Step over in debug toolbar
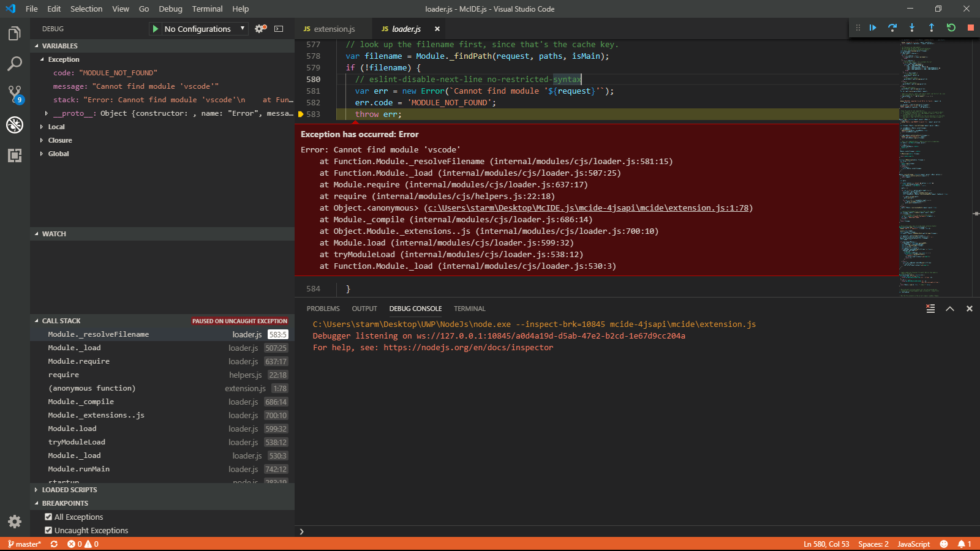Image resolution: width=980 pixels, height=551 pixels. click(892, 28)
